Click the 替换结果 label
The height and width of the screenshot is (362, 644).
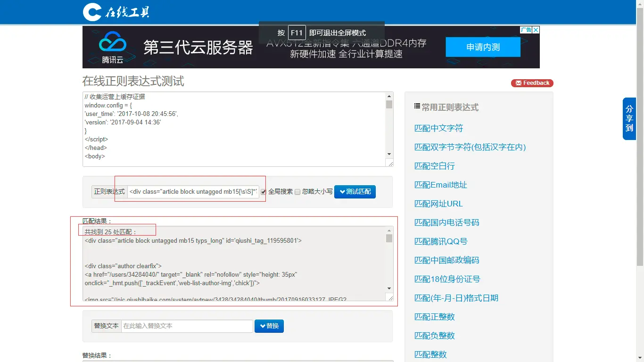point(97,355)
